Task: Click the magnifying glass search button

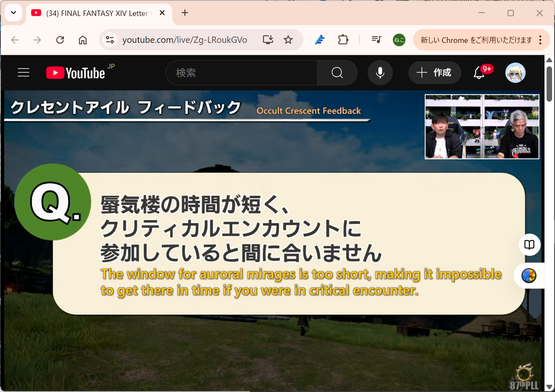Action: coord(337,73)
